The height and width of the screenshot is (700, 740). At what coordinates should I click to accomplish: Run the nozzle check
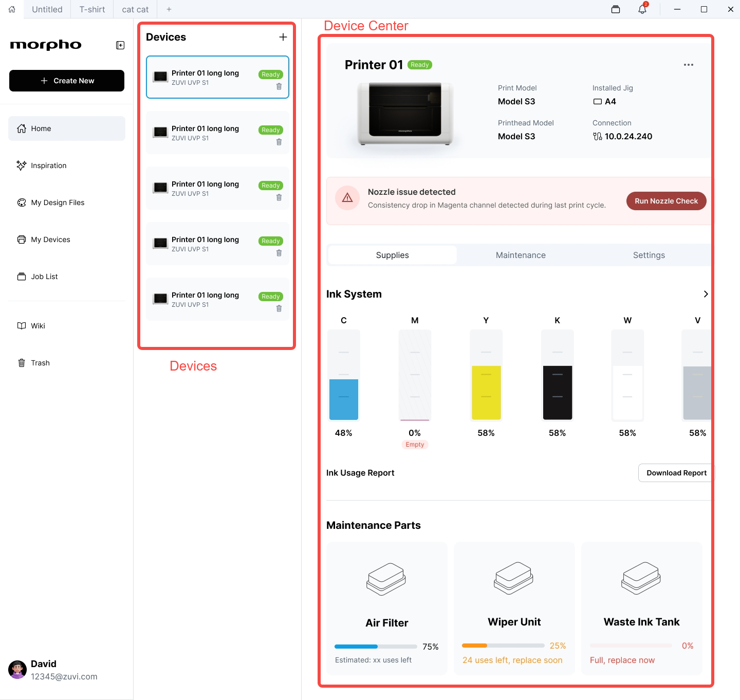[666, 201]
